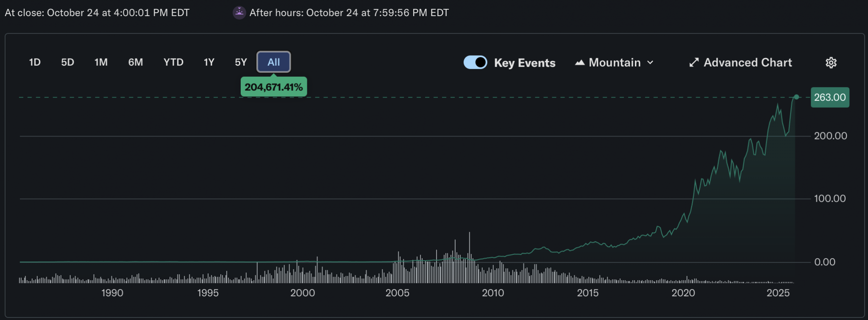Click the after hours moon icon
Image resolution: width=868 pixels, height=320 pixels.
tap(239, 13)
